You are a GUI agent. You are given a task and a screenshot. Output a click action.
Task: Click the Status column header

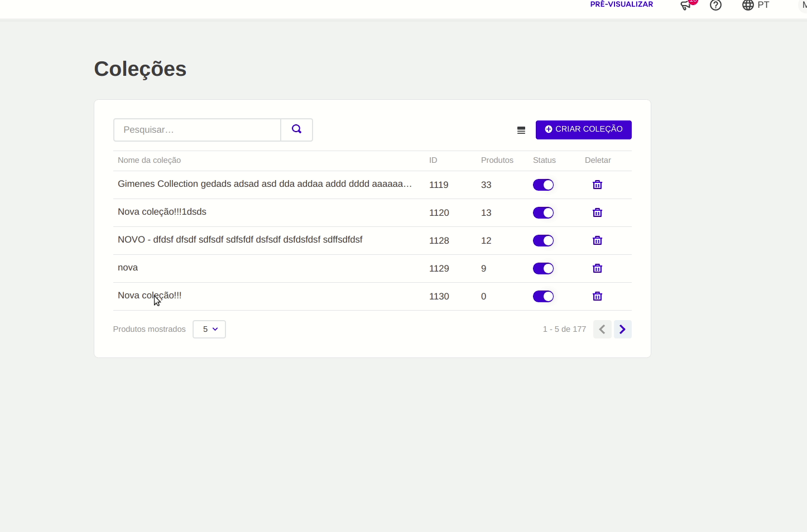tap(544, 160)
